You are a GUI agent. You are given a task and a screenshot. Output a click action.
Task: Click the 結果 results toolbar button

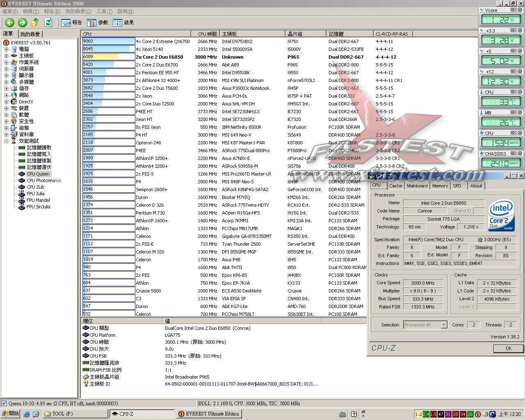coord(123,23)
